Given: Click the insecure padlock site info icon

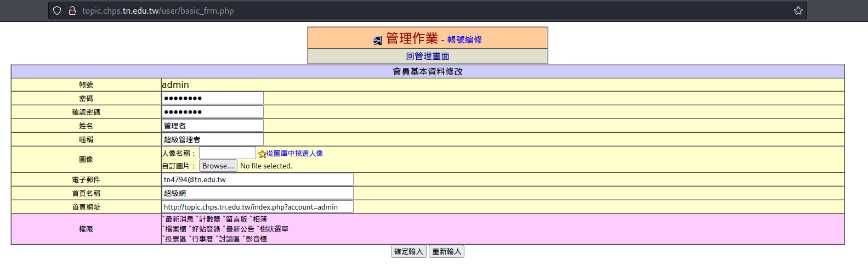Looking at the screenshot, I should [x=72, y=10].
